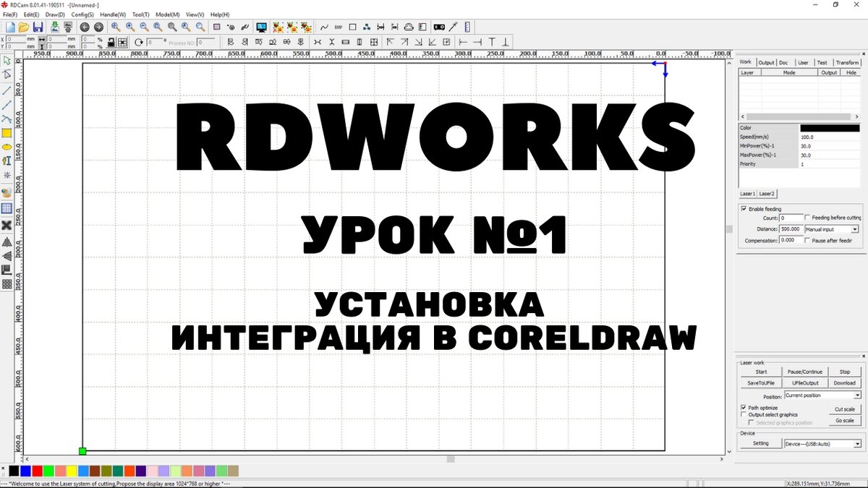Open the Config menu

pyautogui.click(x=82, y=14)
